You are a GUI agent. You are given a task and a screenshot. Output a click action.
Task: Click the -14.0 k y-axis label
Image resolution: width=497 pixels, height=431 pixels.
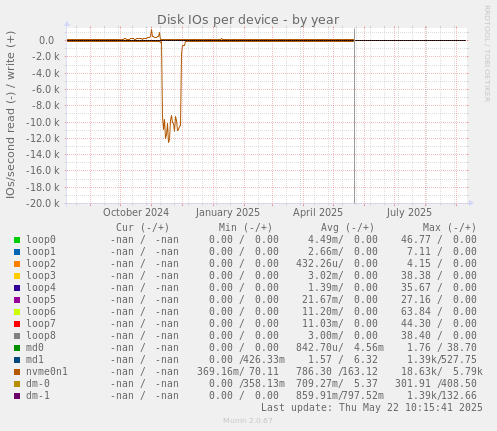point(43,155)
